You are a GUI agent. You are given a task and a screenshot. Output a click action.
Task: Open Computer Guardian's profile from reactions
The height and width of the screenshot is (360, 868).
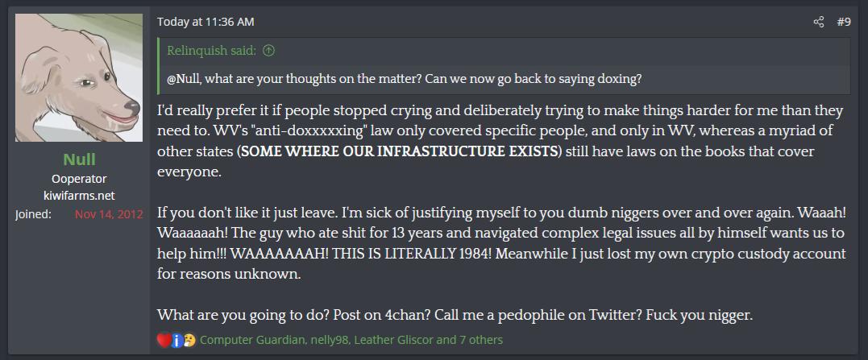[250, 340]
